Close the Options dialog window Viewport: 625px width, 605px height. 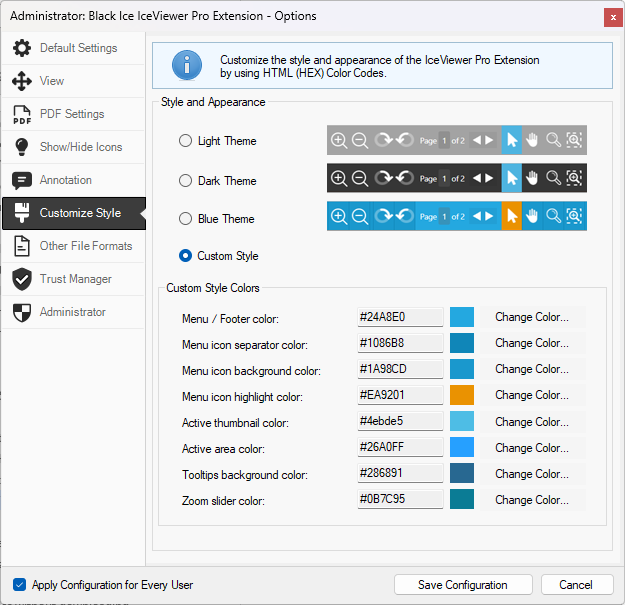pos(613,18)
